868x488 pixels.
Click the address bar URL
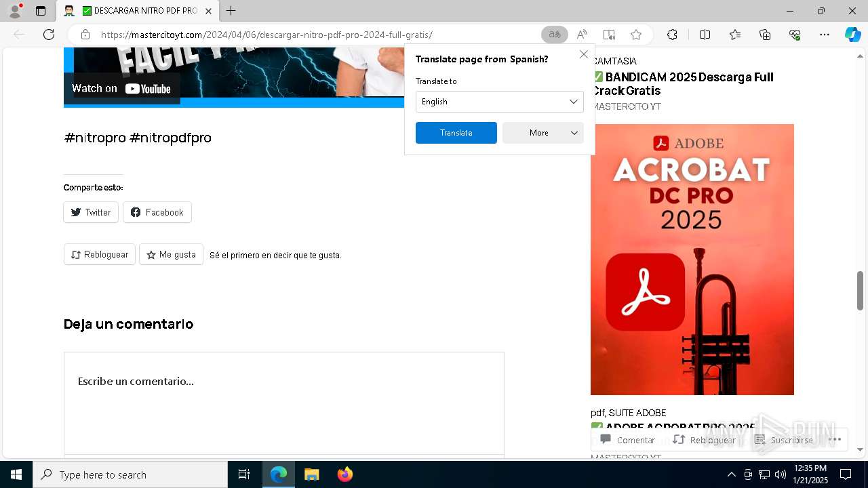(267, 35)
